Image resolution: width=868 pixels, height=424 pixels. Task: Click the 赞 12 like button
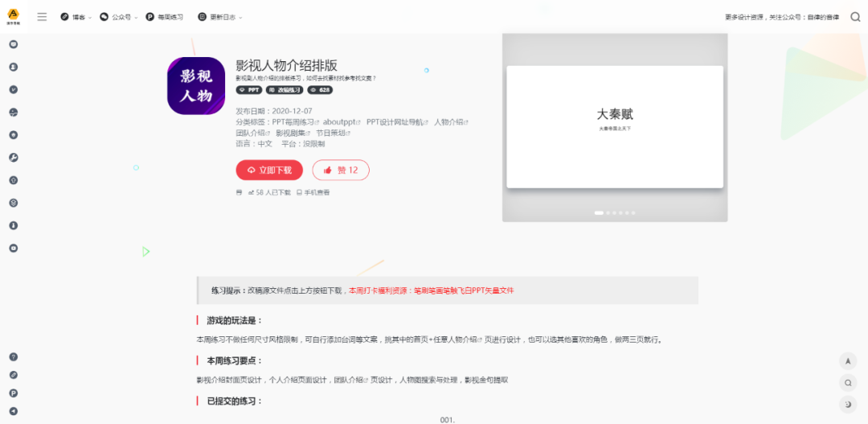pyautogui.click(x=341, y=170)
